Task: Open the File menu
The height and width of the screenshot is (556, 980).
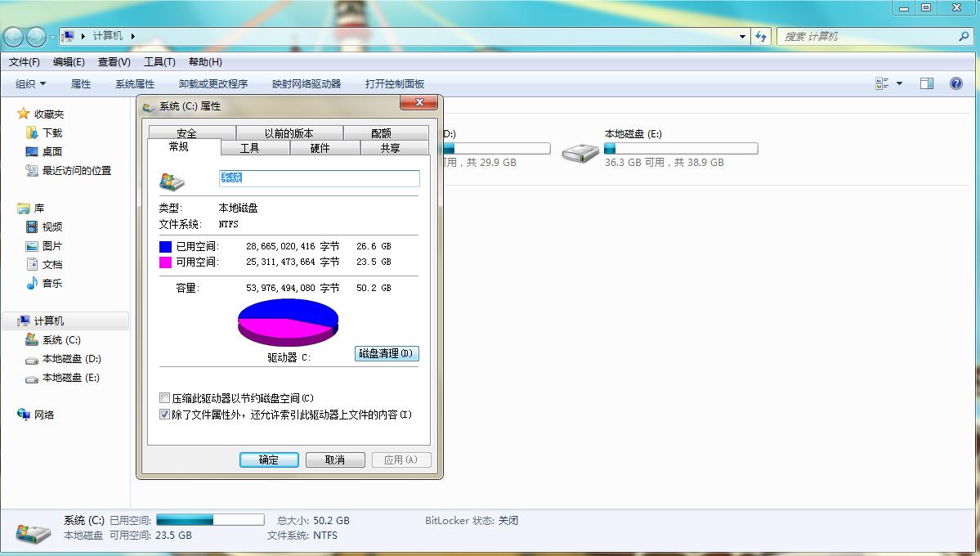Action: [24, 62]
